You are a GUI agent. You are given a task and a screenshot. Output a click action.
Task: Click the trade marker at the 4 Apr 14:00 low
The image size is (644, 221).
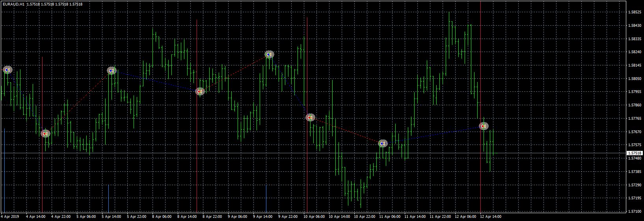pyautogui.click(x=45, y=134)
